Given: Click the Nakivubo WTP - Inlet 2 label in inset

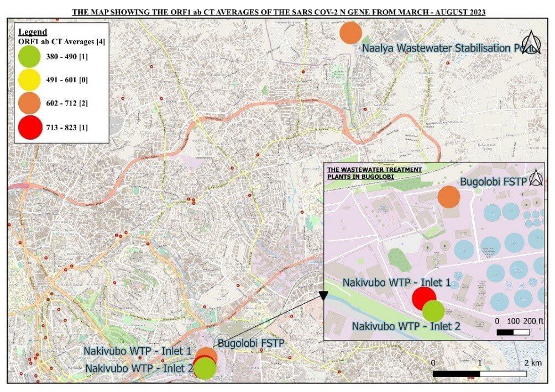Looking at the screenshot, I should point(406,326).
